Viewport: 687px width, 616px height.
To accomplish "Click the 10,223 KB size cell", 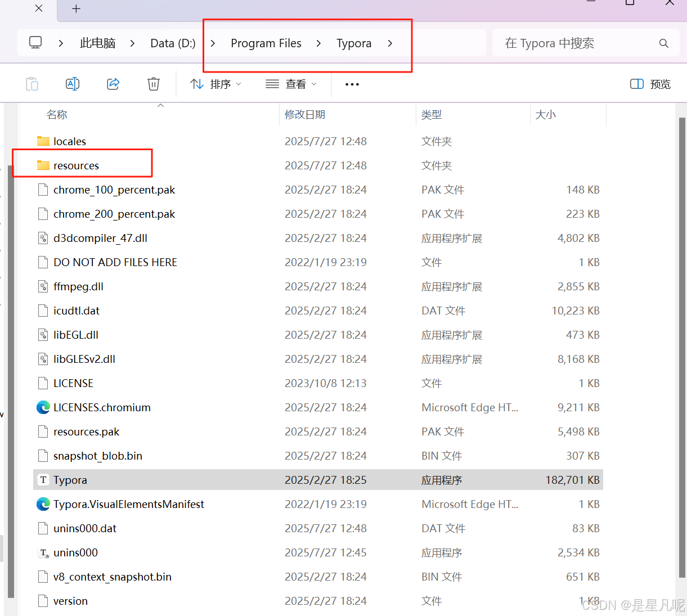I will 576,311.
